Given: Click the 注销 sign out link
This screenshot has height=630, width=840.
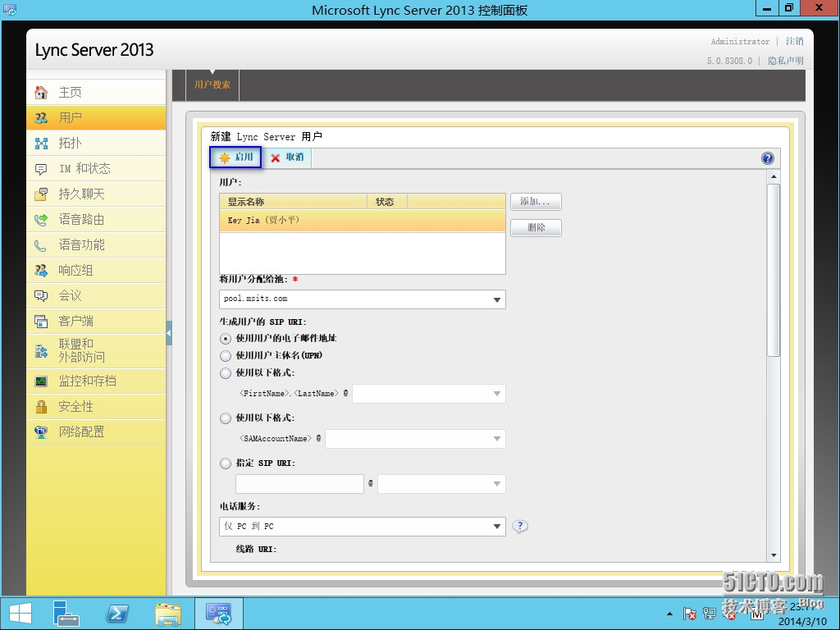Looking at the screenshot, I should click(794, 41).
